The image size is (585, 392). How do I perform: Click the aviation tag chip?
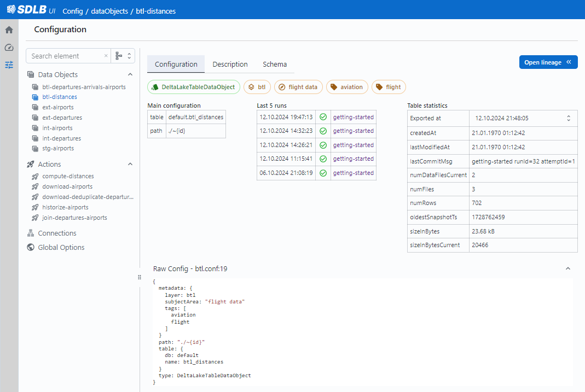[x=346, y=87]
